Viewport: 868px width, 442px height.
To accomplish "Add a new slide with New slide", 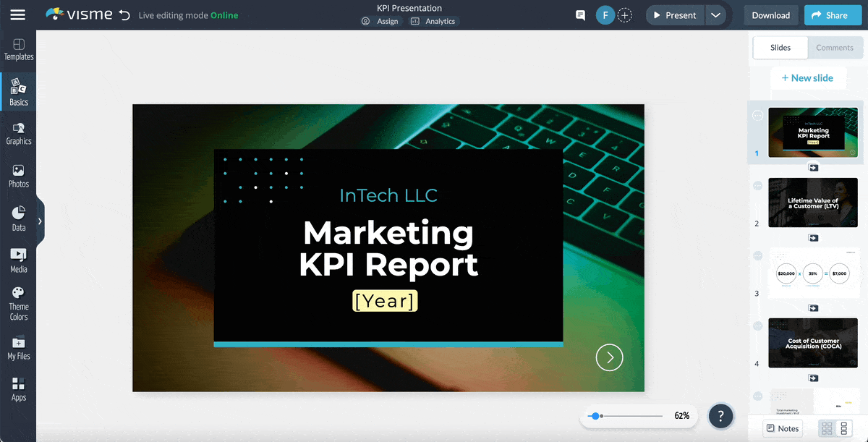I will pyautogui.click(x=807, y=78).
